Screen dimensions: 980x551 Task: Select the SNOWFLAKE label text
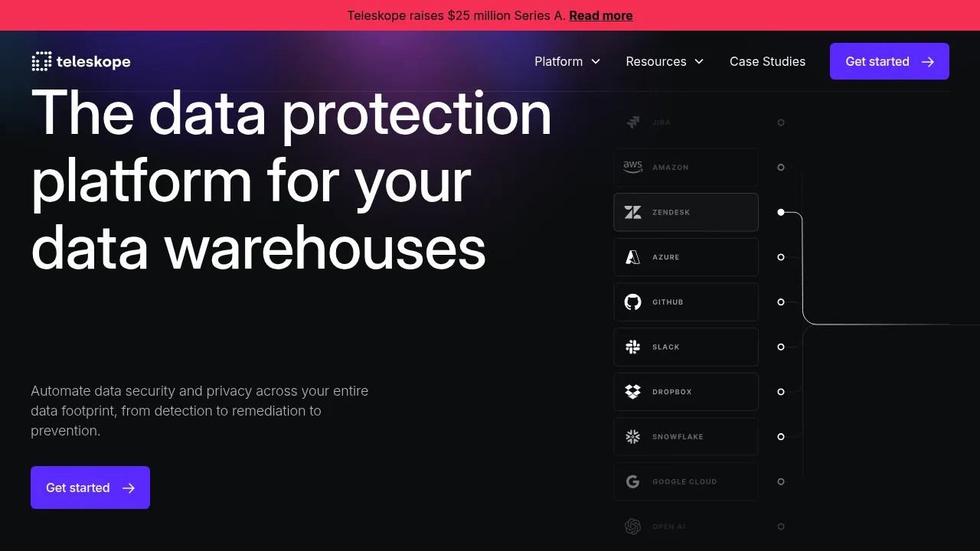coord(678,437)
